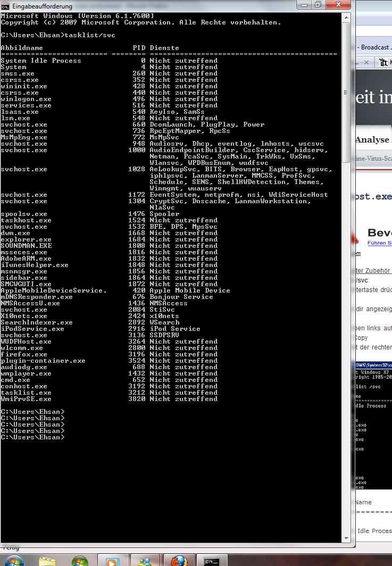The width and height of the screenshot is (392, 566).
Task: Click the last 'C:\Users\Ehsan>' prompt line
Action: coord(32,437)
